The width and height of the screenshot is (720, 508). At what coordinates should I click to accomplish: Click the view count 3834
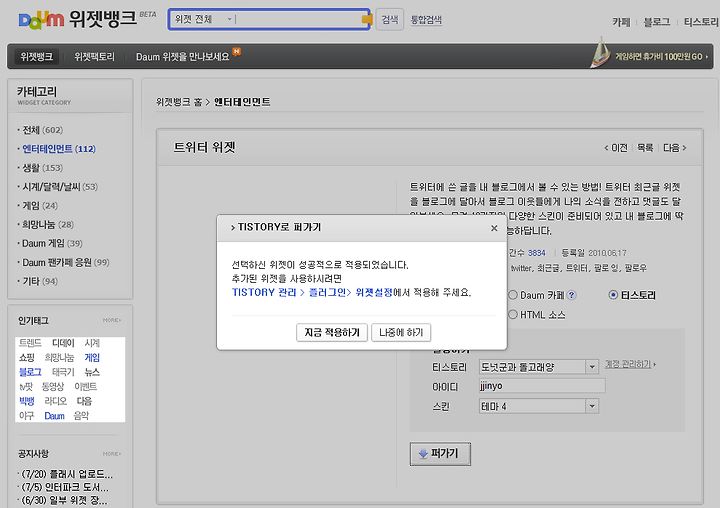point(536,253)
